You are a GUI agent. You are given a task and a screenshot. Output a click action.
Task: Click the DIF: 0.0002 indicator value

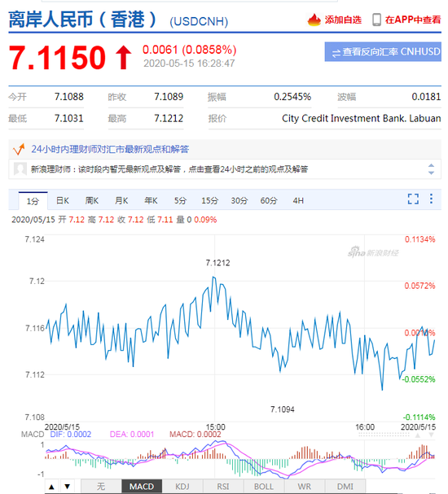tap(71, 434)
